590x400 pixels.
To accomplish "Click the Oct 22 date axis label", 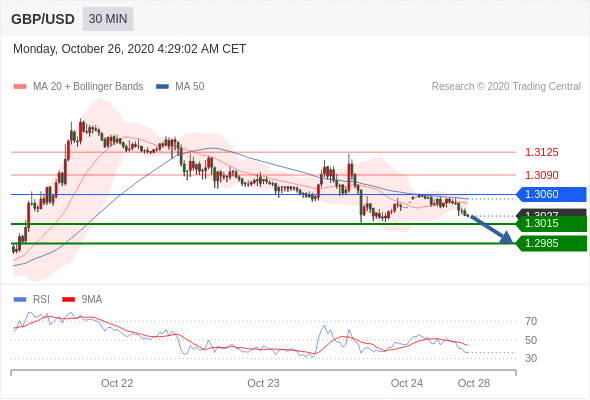I will (x=117, y=383).
